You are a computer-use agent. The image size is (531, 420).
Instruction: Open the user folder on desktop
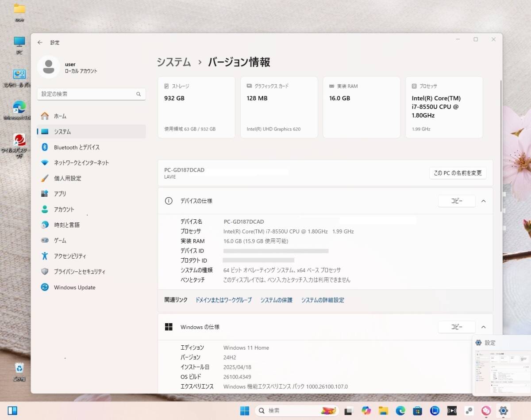point(19,12)
